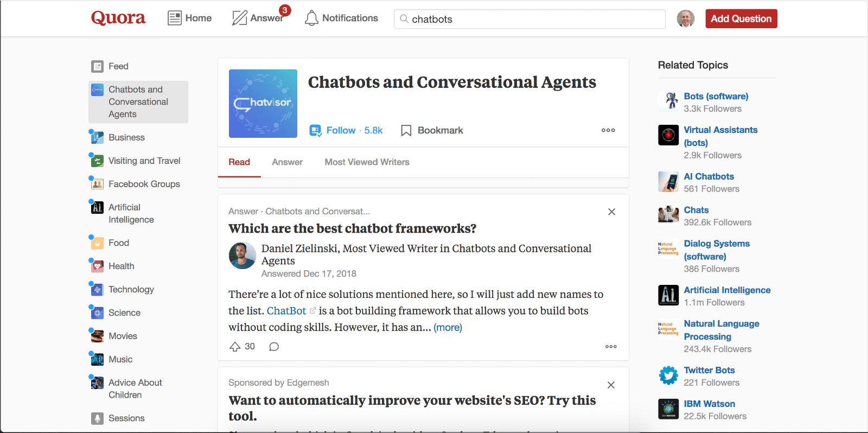Viewport: 868px width, 433px height.
Task: Open Sessions text in the sidebar
Action: (126, 418)
